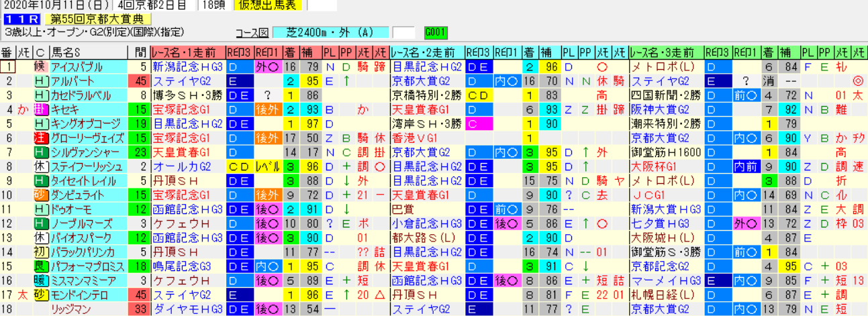The height and width of the screenshot is (316, 868).
Task: Click the レース名・2走前 column header
Action: click(x=426, y=52)
